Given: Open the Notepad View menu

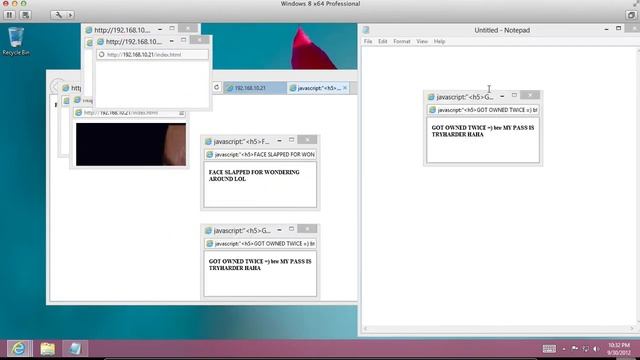Looking at the screenshot, I should 422,41.
